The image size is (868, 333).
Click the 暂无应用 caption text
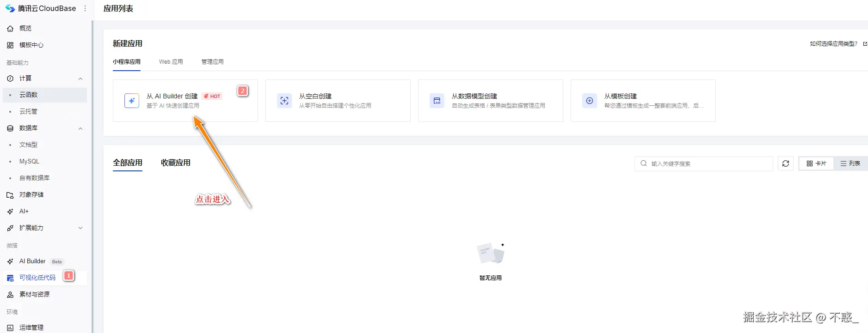point(491,278)
